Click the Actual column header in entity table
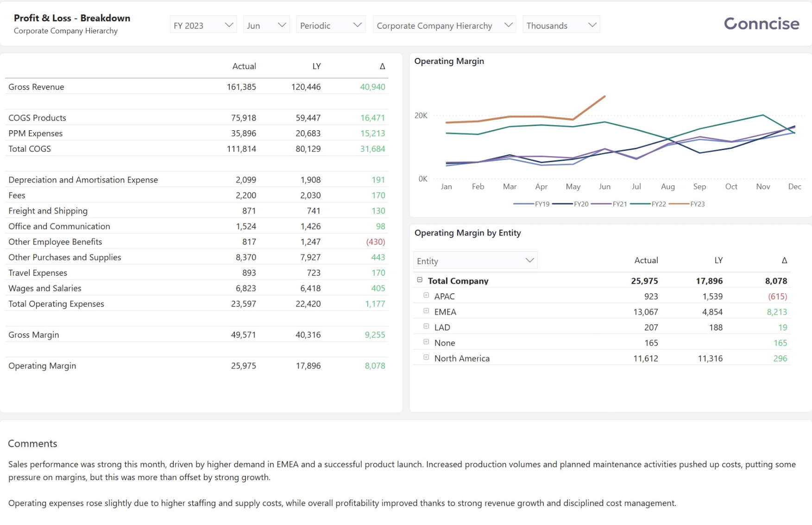812x525 pixels. tap(646, 260)
